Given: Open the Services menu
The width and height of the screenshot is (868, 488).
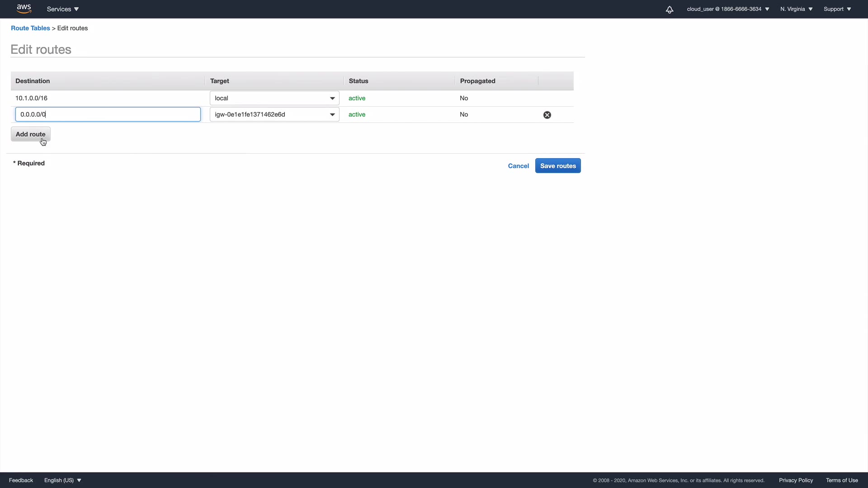Looking at the screenshot, I should tap(63, 9).
